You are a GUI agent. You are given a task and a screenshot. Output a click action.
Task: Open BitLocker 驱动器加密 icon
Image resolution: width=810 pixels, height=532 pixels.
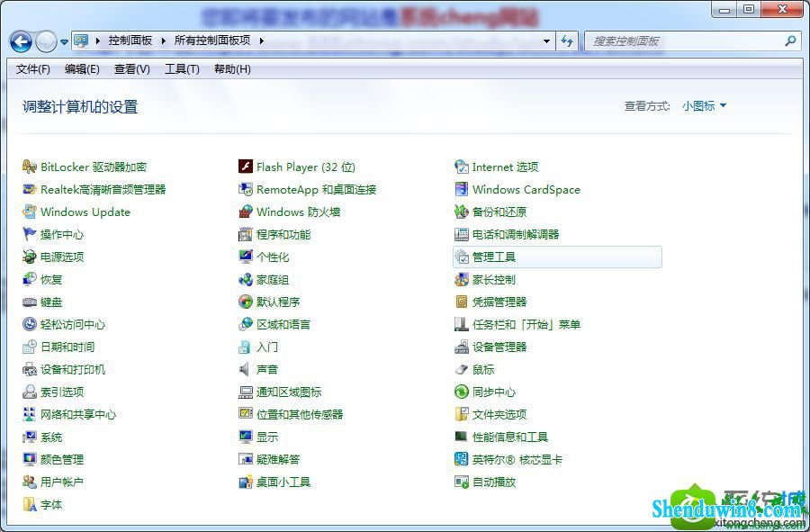[30, 167]
